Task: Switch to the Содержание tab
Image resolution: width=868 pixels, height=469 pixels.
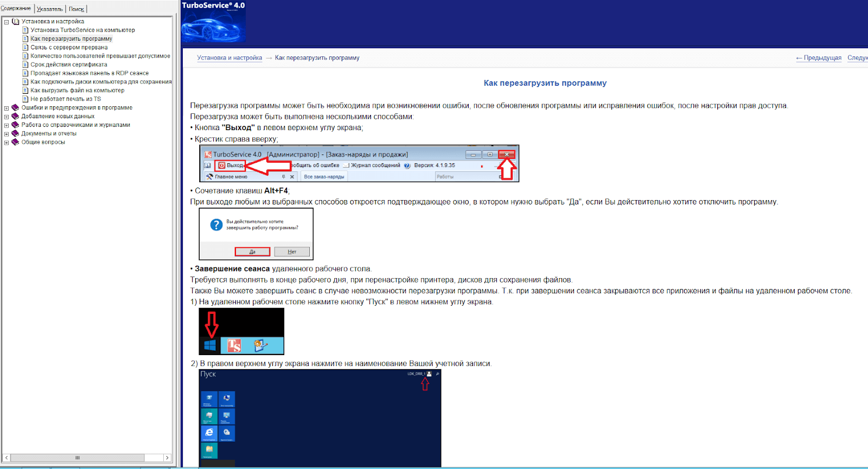Action: 16,8
